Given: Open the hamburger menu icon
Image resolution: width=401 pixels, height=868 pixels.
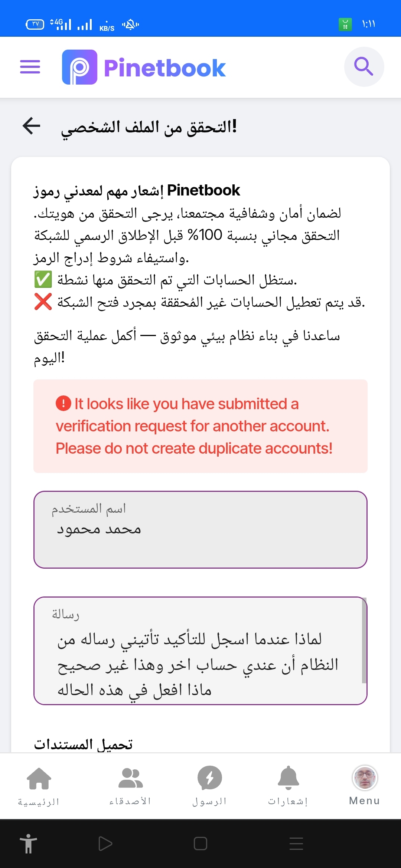Looking at the screenshot, I should click(x=30, y=67).
